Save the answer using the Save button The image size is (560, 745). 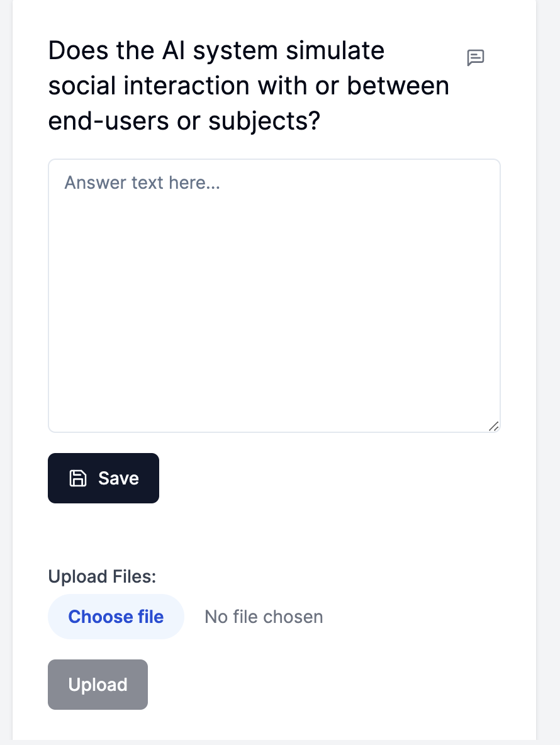click(x=103, y=478)
